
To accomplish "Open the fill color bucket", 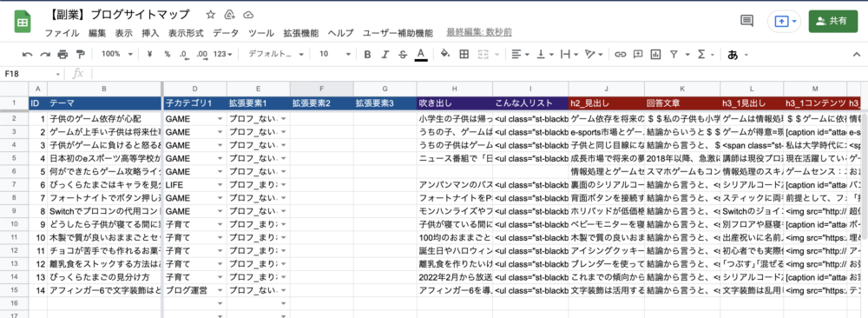I will 444,54.
